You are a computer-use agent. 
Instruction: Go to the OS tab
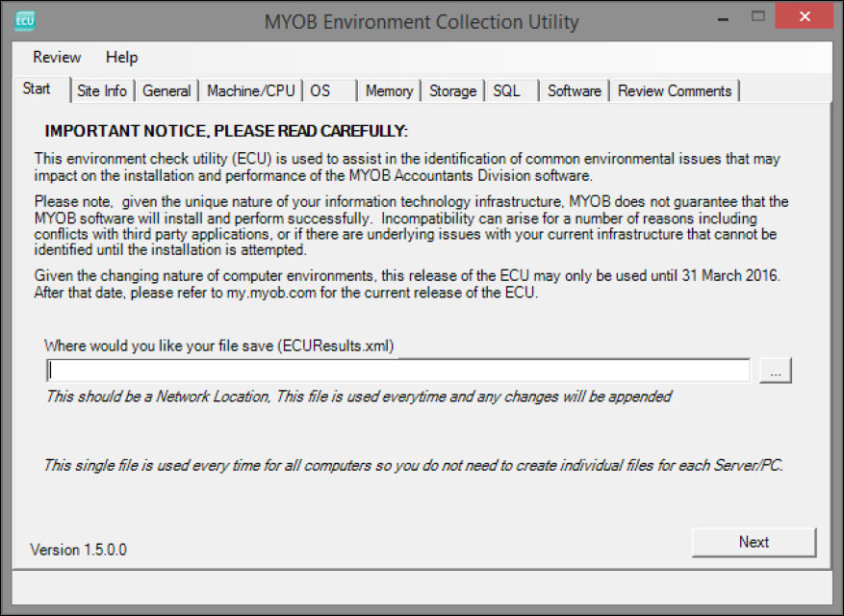(x=320, y=90)
